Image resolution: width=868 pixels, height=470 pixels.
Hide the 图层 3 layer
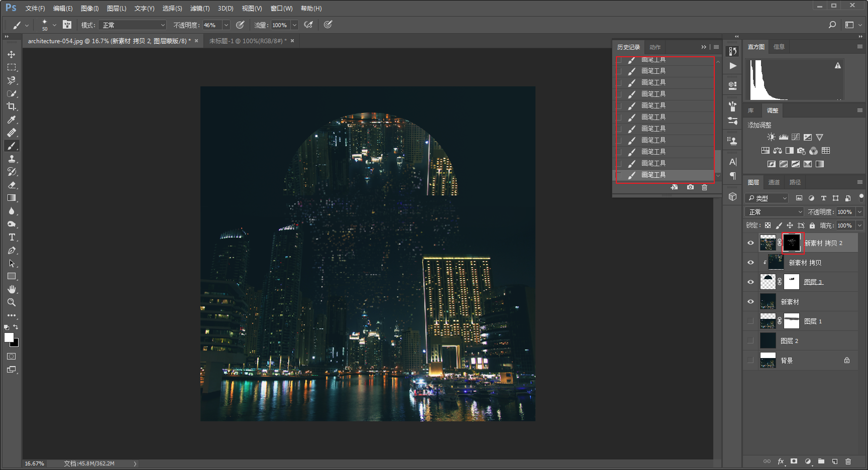coord(751,282)
